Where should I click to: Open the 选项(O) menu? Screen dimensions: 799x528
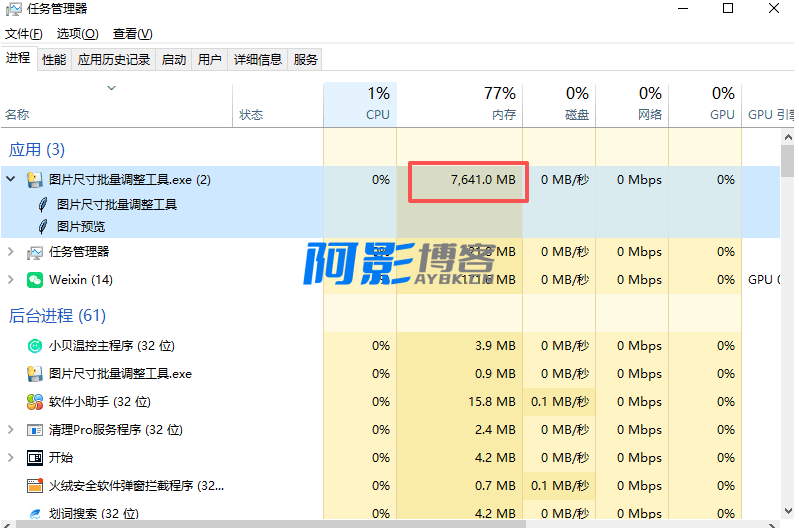tap(77, 34)
